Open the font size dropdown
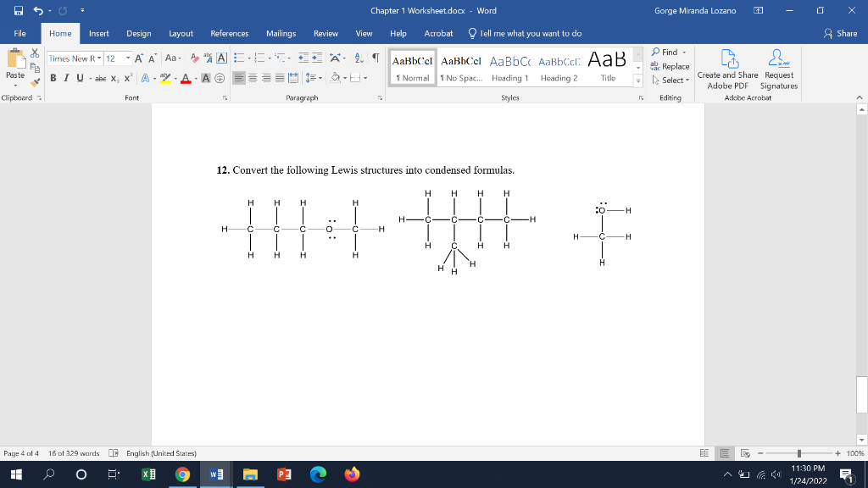 click(125, 58)
